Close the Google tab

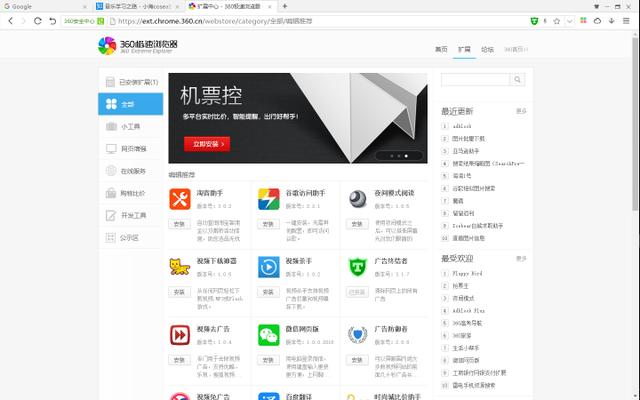[84, 7]
